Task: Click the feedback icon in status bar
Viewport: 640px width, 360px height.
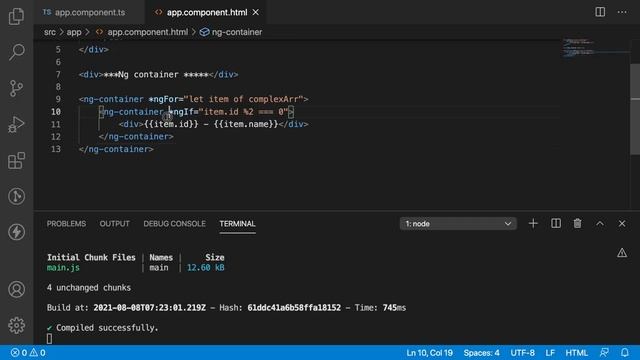Action: [604, 353]
